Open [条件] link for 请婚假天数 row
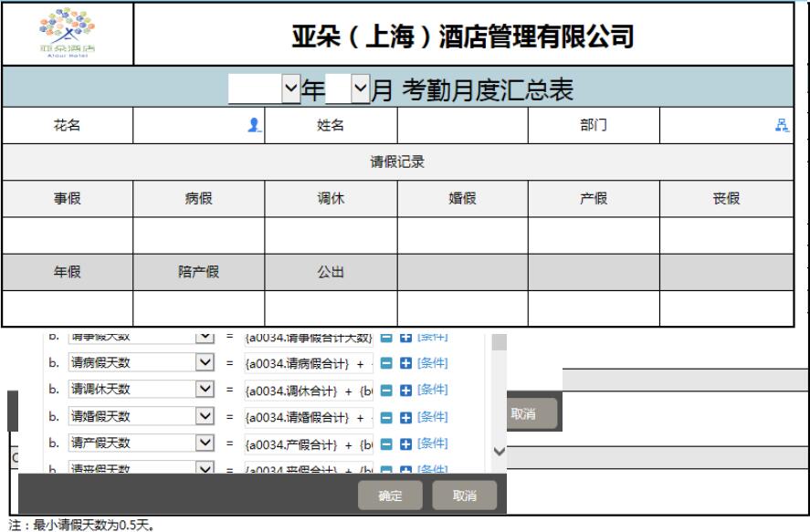 coord(432,416)
